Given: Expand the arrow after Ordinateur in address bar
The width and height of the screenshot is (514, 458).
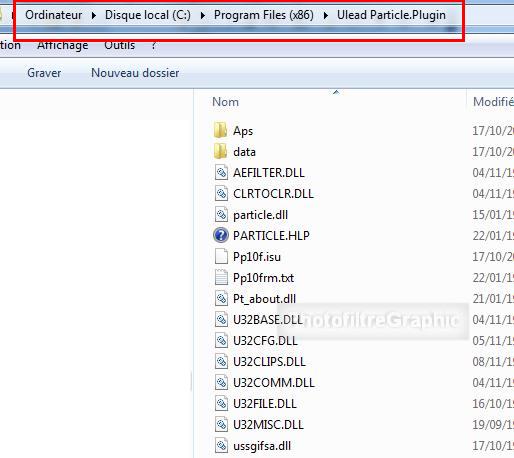Looking at the screenshot, I should (94, 15).
